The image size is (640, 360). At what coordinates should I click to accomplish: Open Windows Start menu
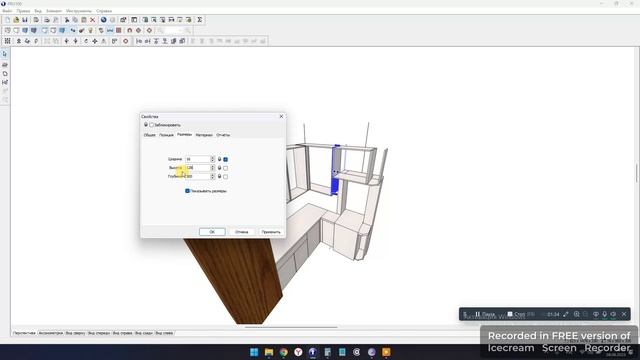coord(254,352)
